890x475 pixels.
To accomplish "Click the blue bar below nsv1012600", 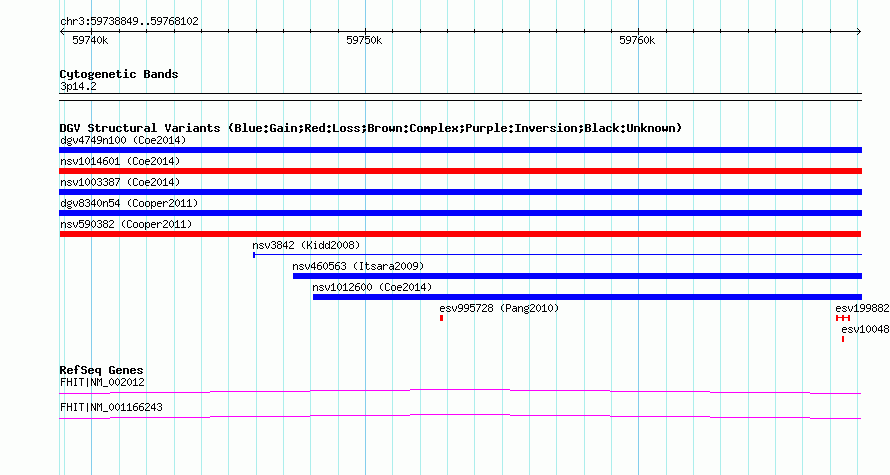I will point(587,297).
